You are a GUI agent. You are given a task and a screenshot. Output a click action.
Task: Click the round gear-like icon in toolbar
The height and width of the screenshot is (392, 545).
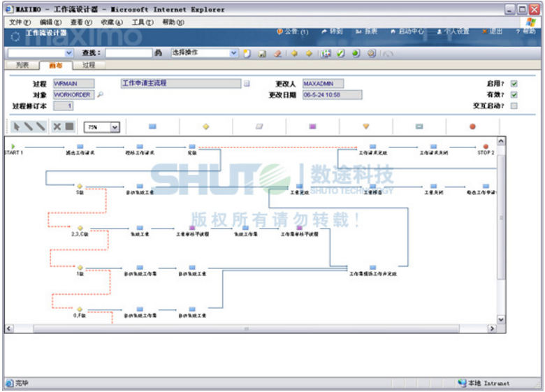click(x=372, y=53)
